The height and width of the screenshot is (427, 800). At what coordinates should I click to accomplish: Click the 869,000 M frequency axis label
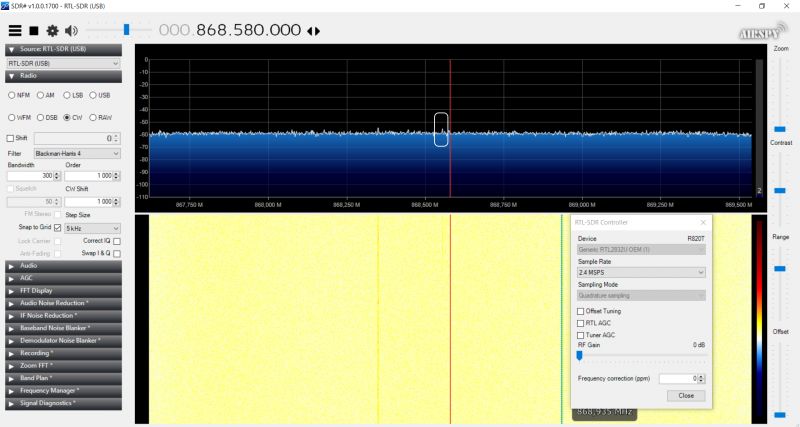[582, 205]
